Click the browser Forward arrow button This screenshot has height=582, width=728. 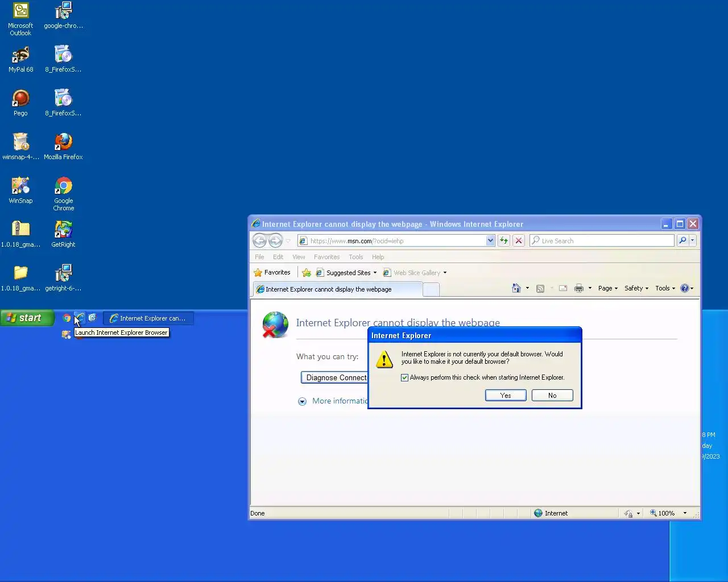pyautogui.click(x=275, y=240)
